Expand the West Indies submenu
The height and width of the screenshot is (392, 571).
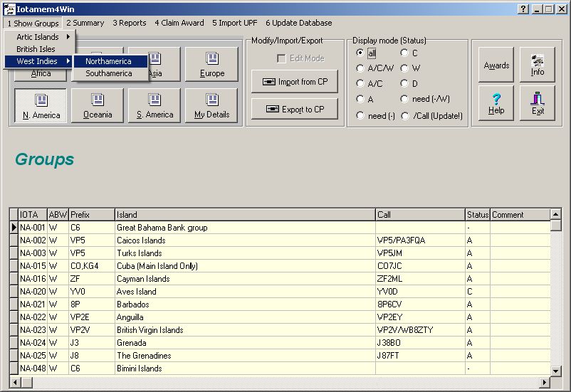pos(38,61)
